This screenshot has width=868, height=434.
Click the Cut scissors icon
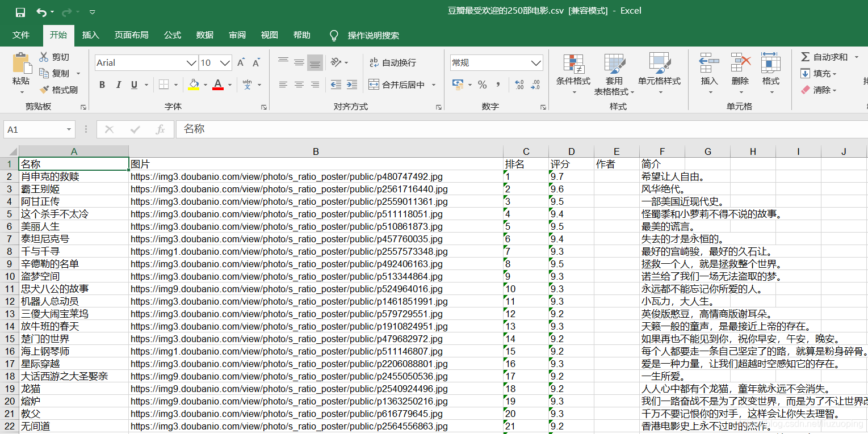point(44,57)
